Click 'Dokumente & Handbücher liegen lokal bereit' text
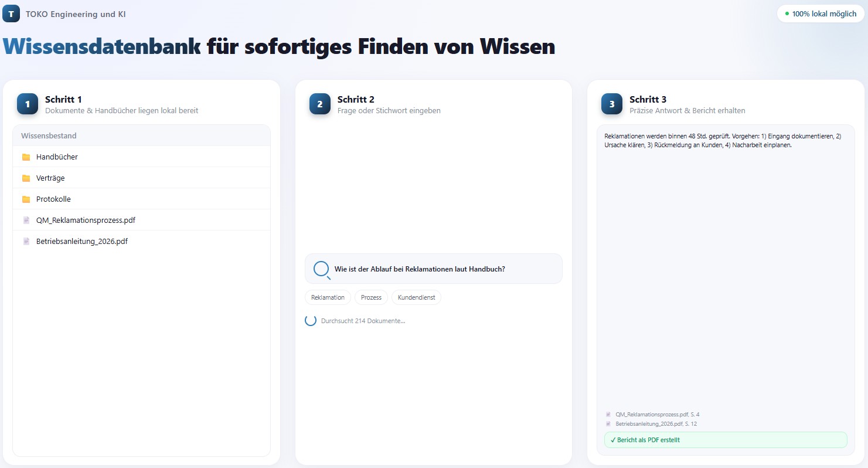 [x=122, y=111]
